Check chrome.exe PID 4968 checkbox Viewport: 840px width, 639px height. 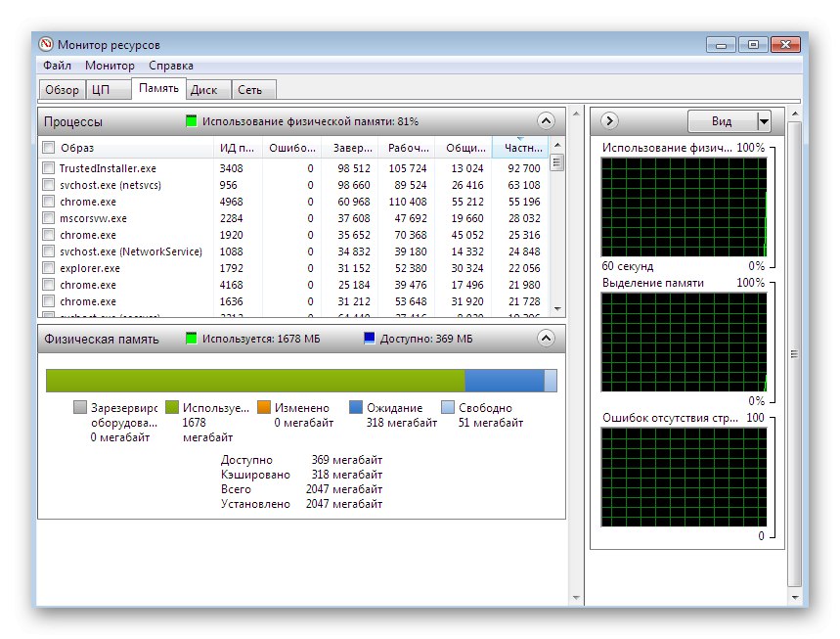coord(48,202)
